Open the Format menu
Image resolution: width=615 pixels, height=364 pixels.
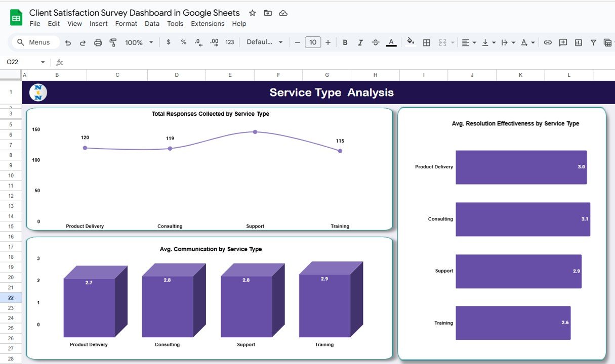coord(126,24)
